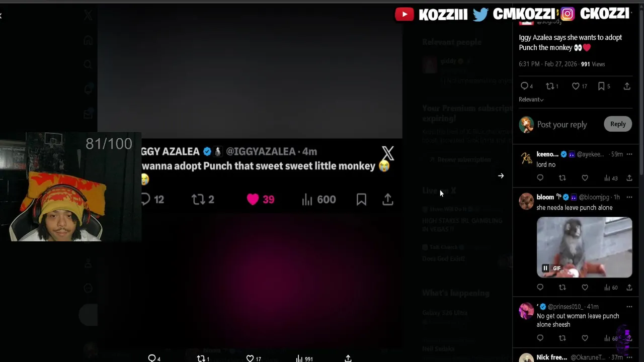Type in the Post your reply field
The width and height of the screenshot is (644, 362).
(x=562, y=125)
